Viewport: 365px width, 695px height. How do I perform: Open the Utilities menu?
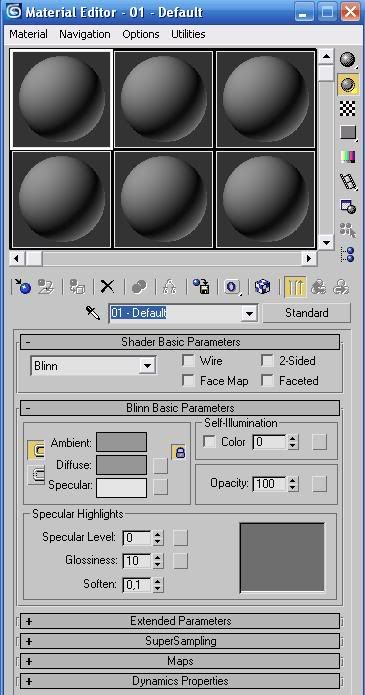tap(188, 34)
